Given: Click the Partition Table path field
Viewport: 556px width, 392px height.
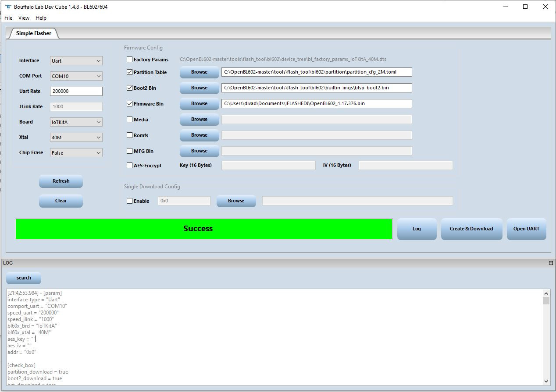Looking at the screenshot, I should coord(317,72).
